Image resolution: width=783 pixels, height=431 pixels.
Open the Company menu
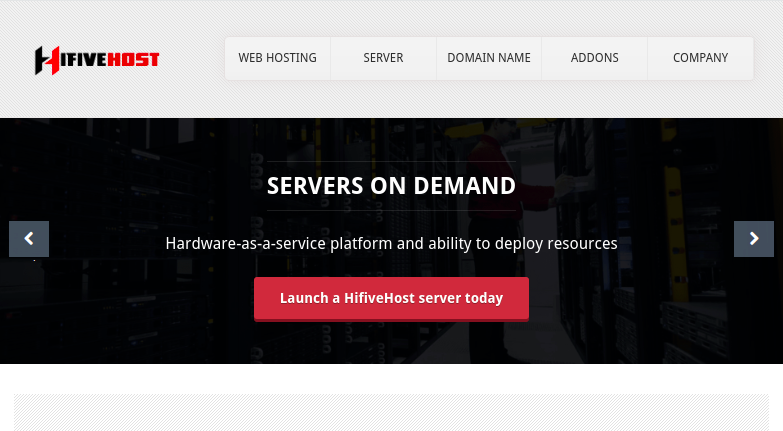pos(700,58)
